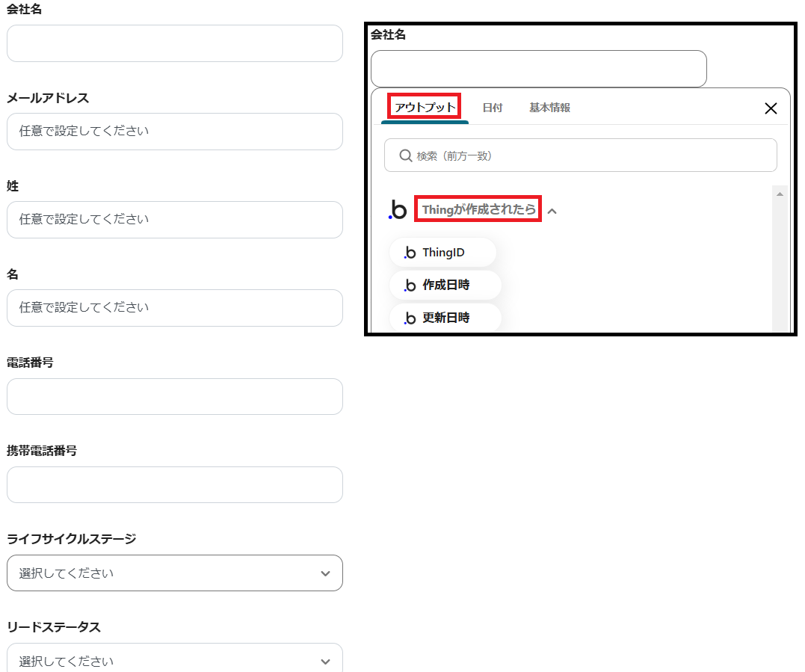Screen dimensions: 805x672
Task: Click the magnifier icon in the search box
Action: [406, 155]
